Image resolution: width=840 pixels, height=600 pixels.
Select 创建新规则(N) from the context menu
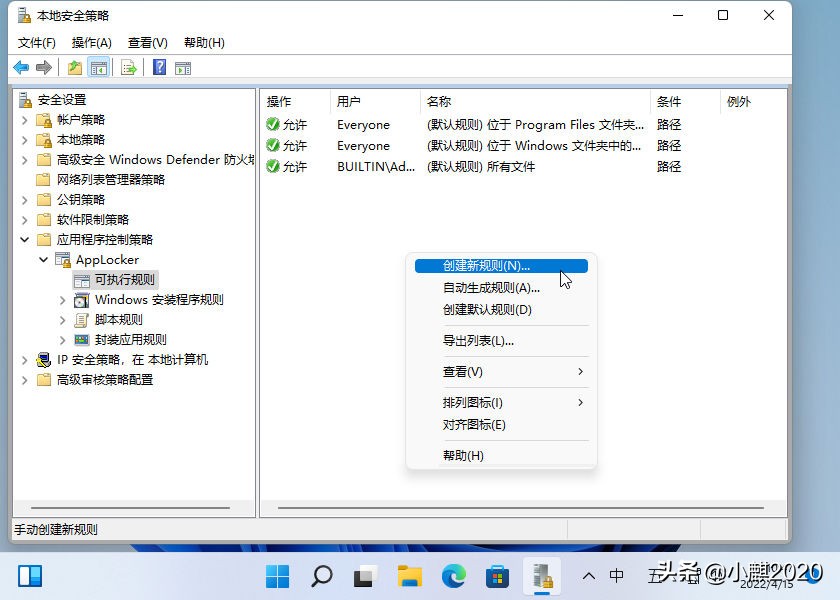pos(500,264)
